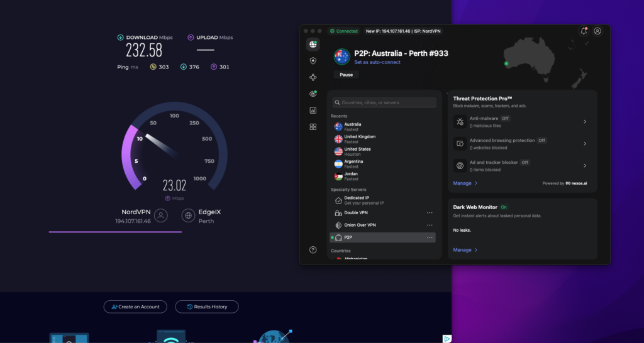The height and width of the screenshot is (343, 644).
Task: Toggle the Dark Web Monitor On badge
Action: (x=504, y=207)
